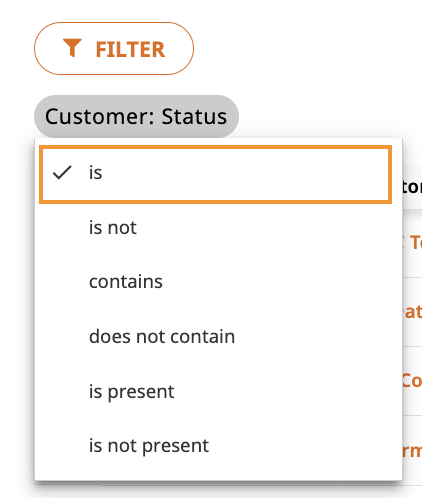The image size is (422, 498).
Task: Click the FILTER label text
Action: (130, 49)
